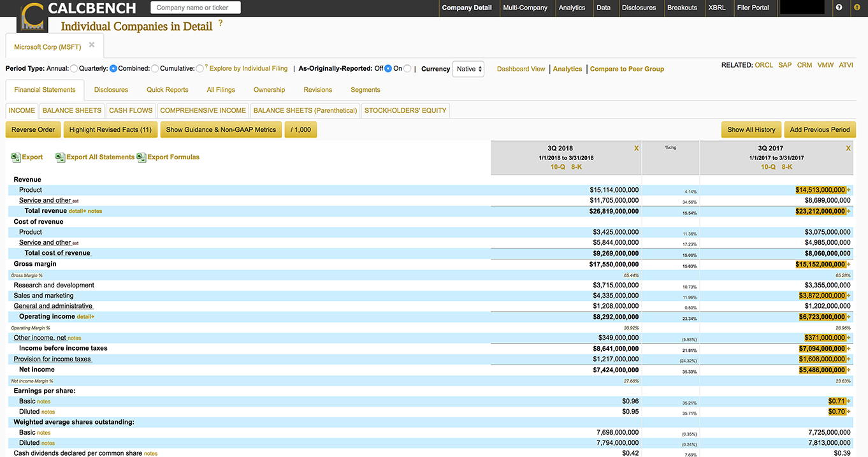This screenshot has width=868, height=457.
Task: Open the Currency Native dropdown
Action: [468, 69]
